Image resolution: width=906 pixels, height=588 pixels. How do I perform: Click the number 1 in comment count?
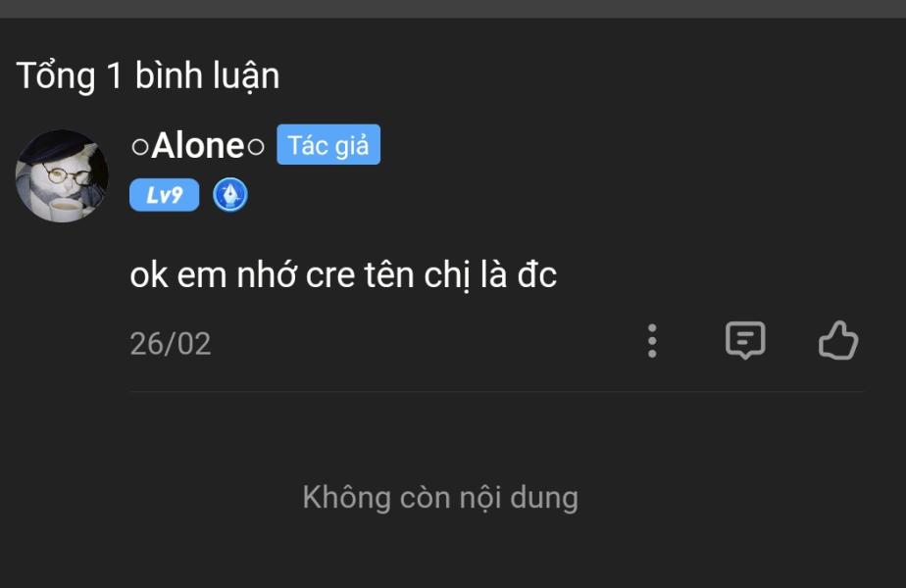(x=115, y=75)
